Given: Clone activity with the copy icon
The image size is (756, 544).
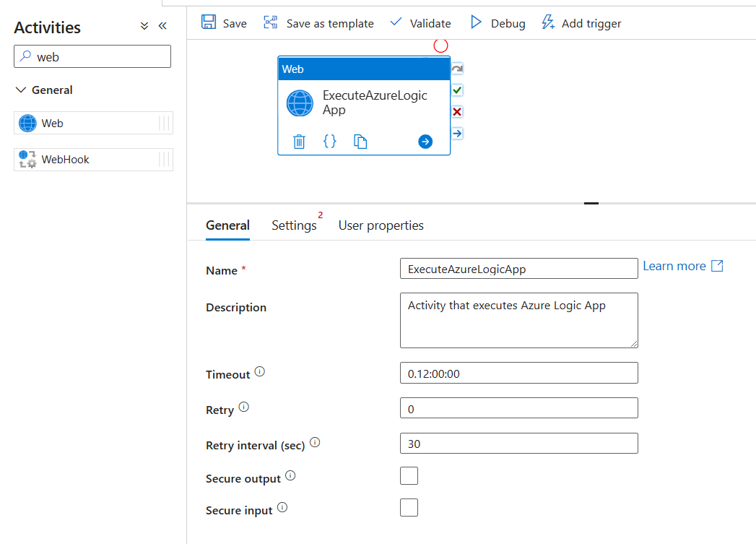Looking at the screenshot, I should pos(360,142).
